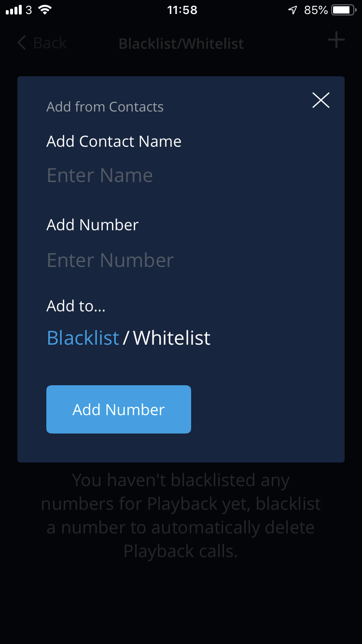Tap the Add to... label
Viewport: 362px width, 644px height.
point(76,306)
